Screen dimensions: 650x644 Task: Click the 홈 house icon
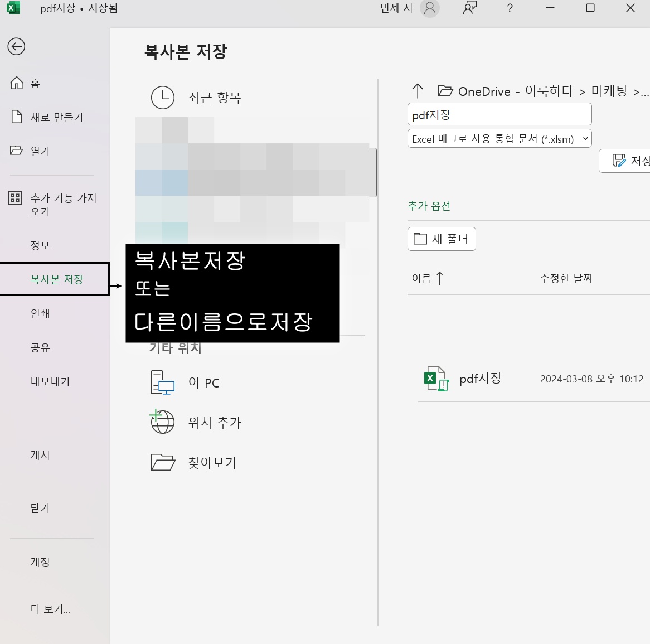point(17,83)
